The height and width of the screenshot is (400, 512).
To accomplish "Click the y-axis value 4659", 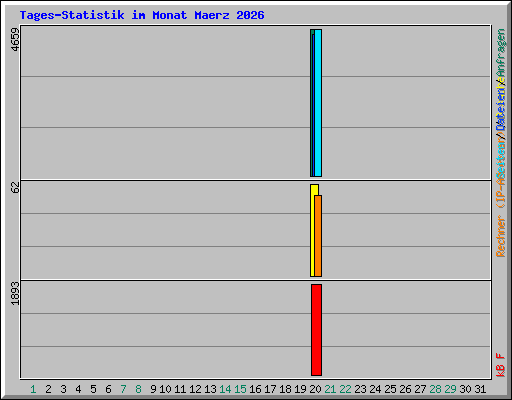I will [x=15, y=40].
